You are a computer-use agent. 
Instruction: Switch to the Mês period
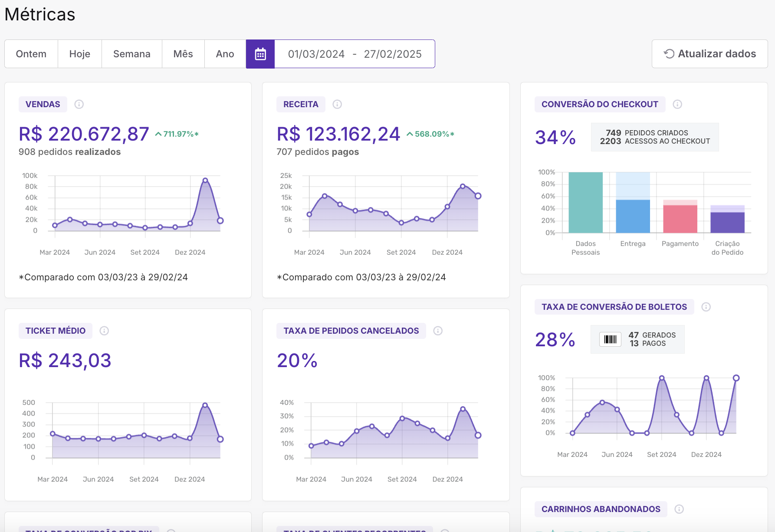(183, 54)
